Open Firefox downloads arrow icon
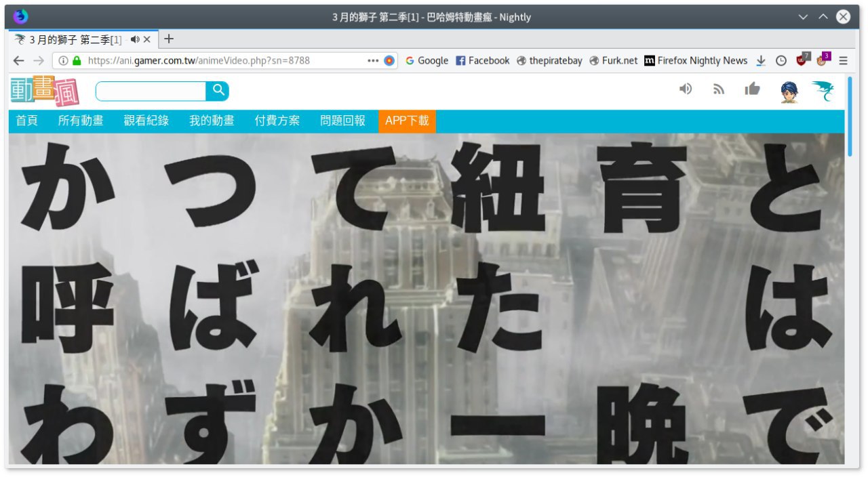 761,60
